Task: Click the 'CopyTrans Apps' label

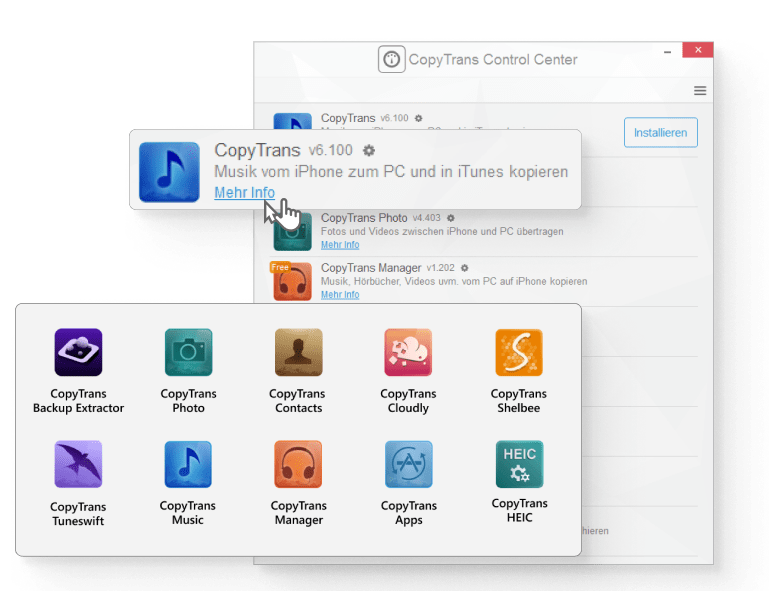Action: coord(409,513)
